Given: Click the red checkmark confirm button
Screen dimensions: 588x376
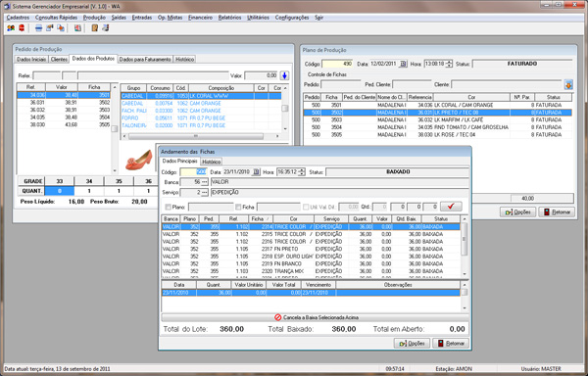Looking at the screenshot, I should (x=451, y=207).
